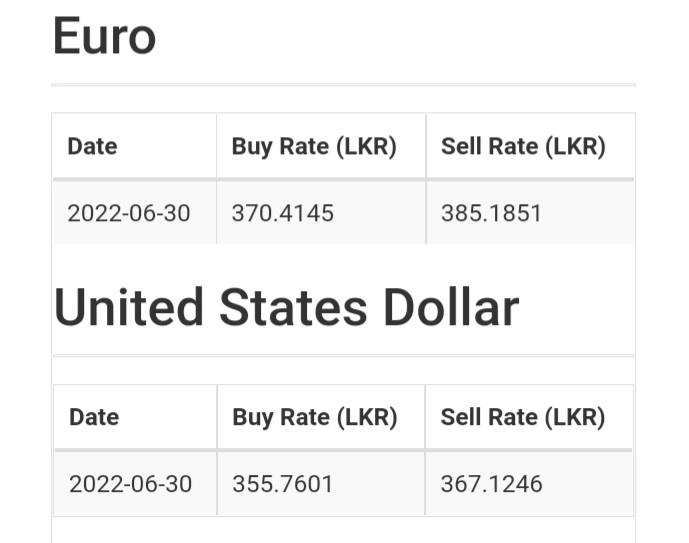
Task: Select the Dollar Buy Rate (LKR) header
Action: click(x=315, y=417)
